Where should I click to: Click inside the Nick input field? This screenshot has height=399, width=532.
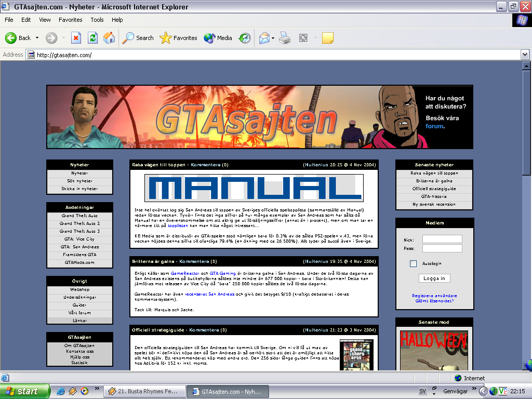click(x=442, y=239)
